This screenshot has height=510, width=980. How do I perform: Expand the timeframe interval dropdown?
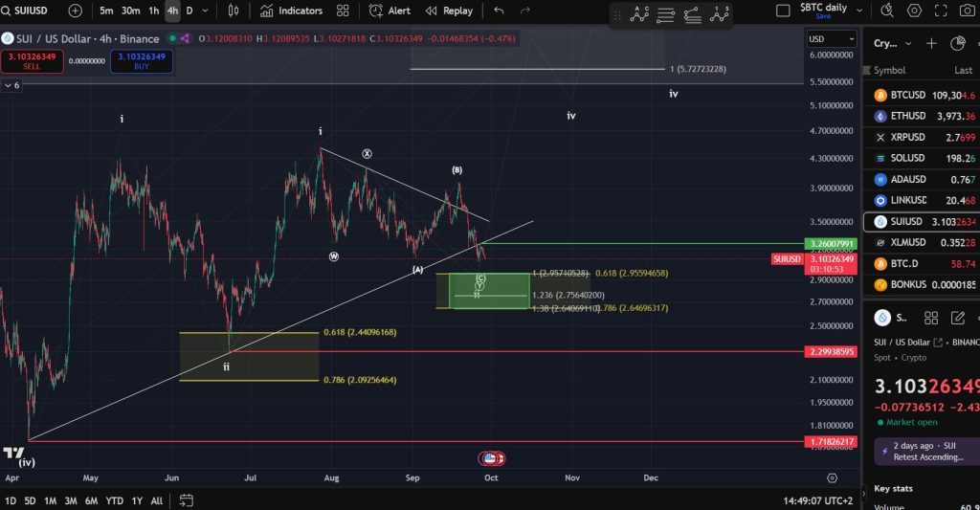click(x=205, y=11)
